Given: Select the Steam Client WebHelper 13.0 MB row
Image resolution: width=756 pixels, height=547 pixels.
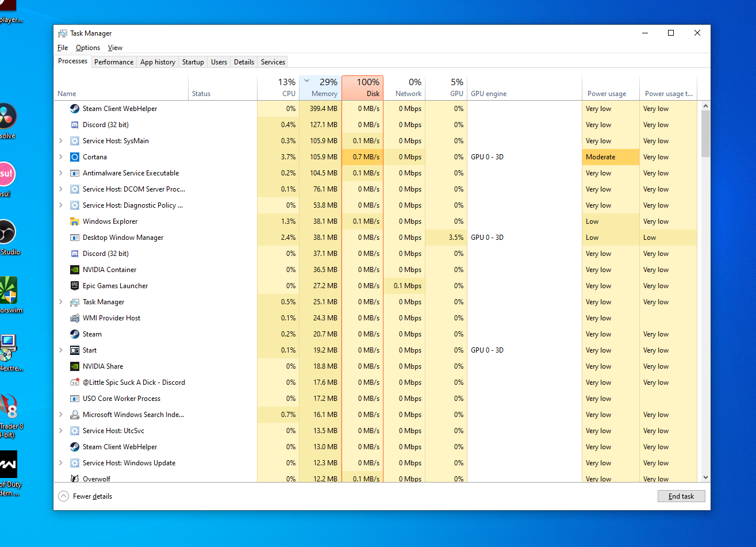Looking at the screenshot, I should 376,447.
